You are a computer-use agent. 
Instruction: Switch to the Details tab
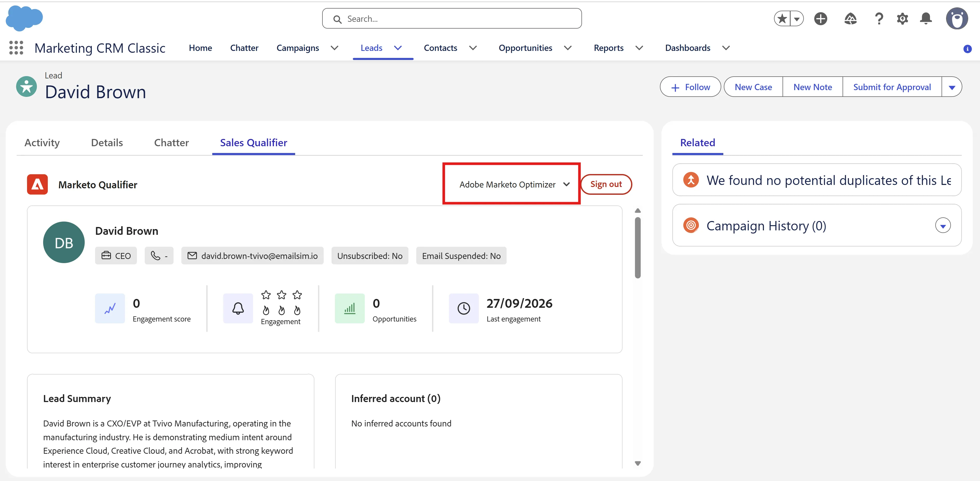pyautogui.click(x=107, y=143)
